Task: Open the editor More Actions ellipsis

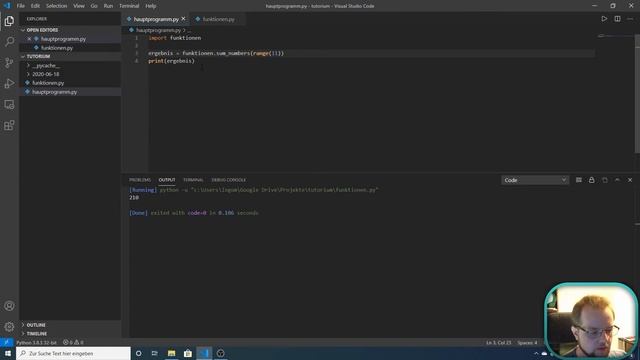Action: pyautogui.click(x=630, y=19)
